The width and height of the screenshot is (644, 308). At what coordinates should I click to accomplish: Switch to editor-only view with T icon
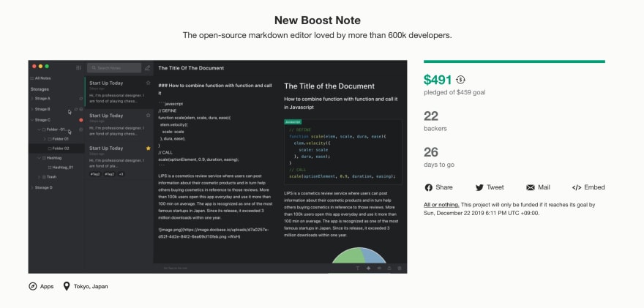click(x=357, y=268)
